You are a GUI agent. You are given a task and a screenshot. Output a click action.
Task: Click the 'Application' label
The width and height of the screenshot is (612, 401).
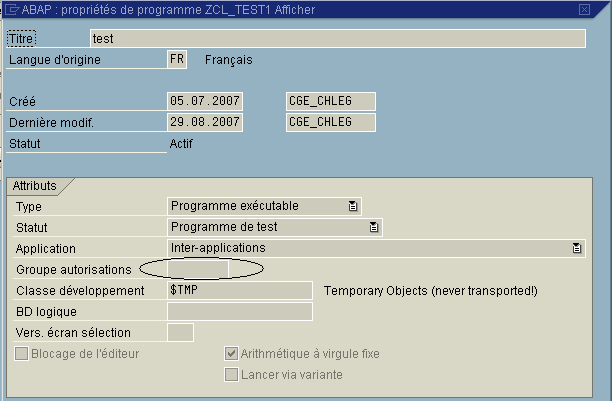point(46,249)
